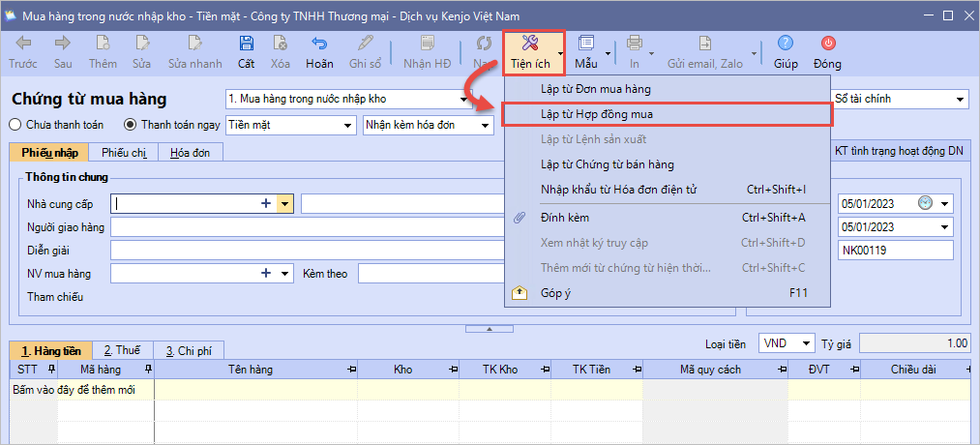Click the plus icon in Nhà cung cấp field
This screenshot has width=980, height=445.
(266, 203)
